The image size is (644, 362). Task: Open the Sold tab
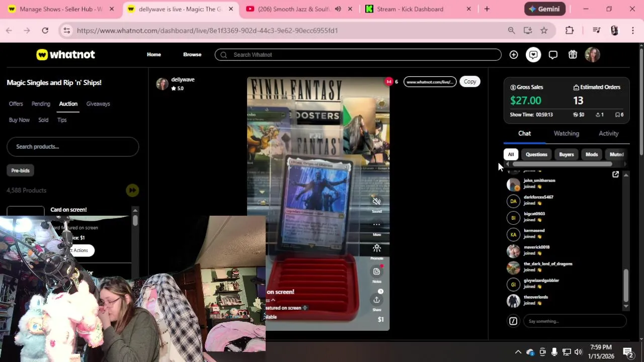click(x=43, y=120)
